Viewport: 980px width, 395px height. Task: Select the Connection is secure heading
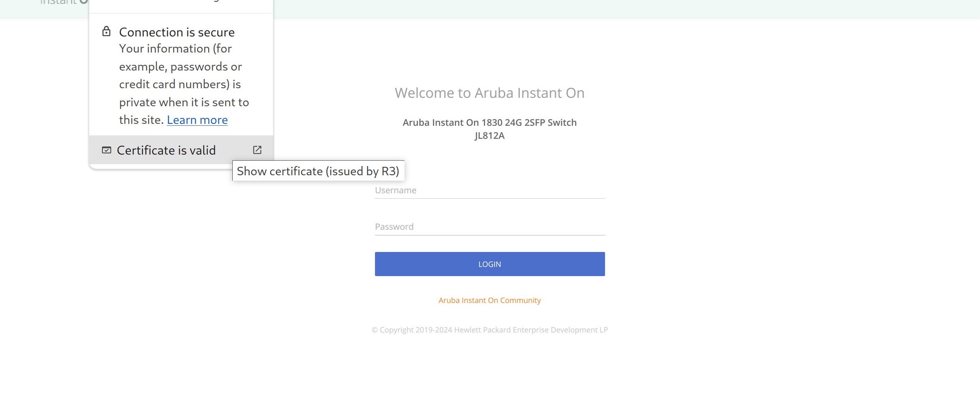click(x=177, y=32)
